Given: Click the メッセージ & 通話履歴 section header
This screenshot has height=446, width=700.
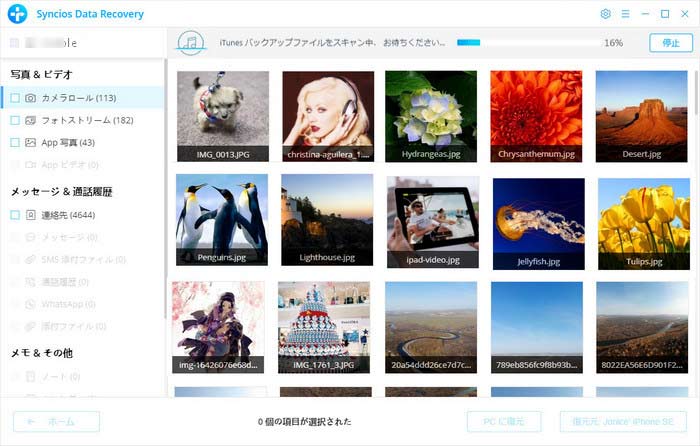Looking at the screenshot, I should 61,192.
